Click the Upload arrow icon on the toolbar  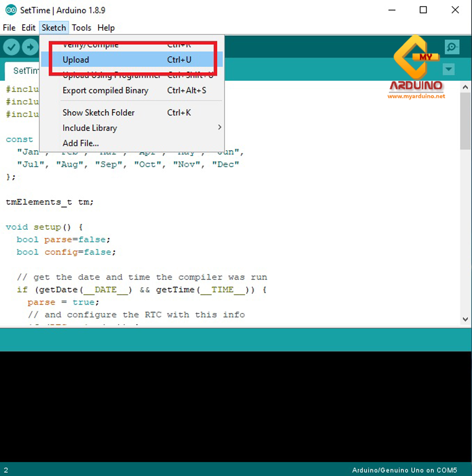[30, 47]
